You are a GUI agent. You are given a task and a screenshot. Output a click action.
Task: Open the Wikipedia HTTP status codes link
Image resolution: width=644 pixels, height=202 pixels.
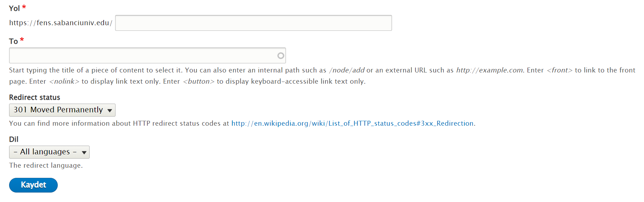tap(352, 123)
